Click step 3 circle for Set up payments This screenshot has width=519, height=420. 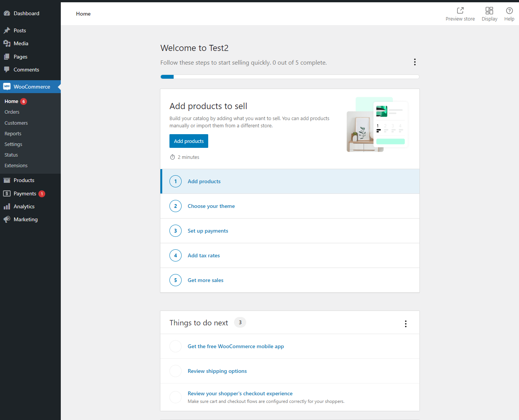[x=176, y=231]
